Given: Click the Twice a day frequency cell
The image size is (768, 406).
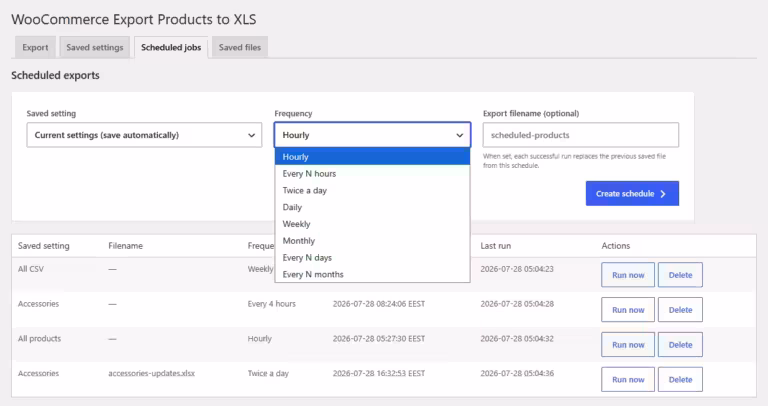Looking at the screenshot, I should (268, 373).
